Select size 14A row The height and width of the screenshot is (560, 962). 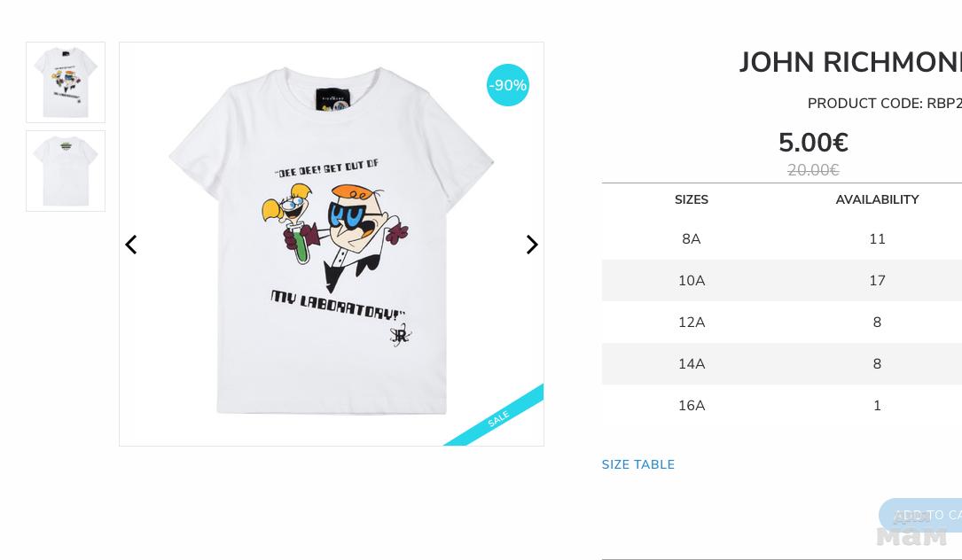point(782,363)
